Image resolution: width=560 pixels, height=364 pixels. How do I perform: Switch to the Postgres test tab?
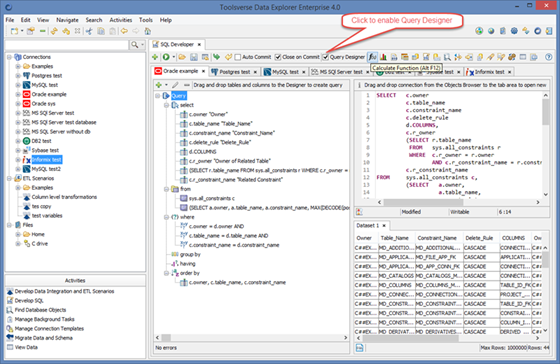pos(234,72)
